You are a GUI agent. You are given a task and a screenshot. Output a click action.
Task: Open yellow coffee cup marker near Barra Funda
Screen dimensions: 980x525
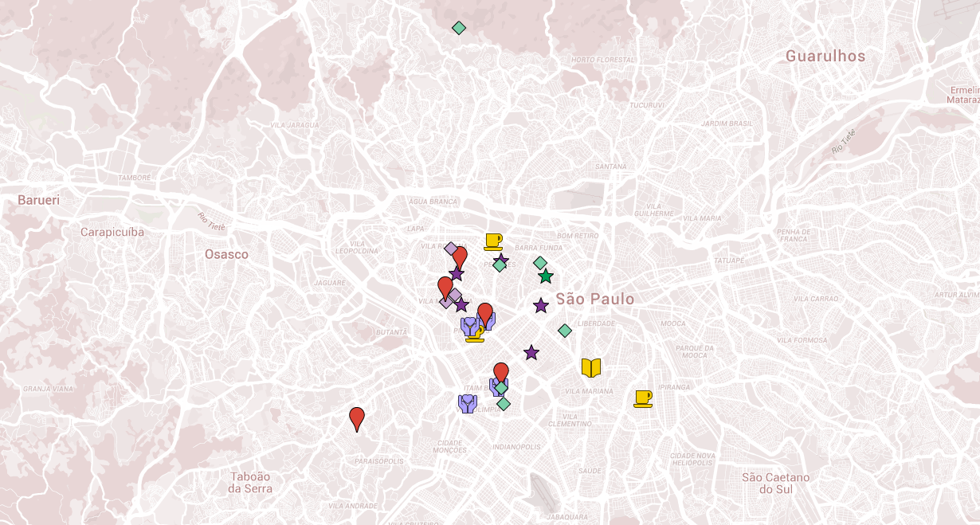click(493, 241)
